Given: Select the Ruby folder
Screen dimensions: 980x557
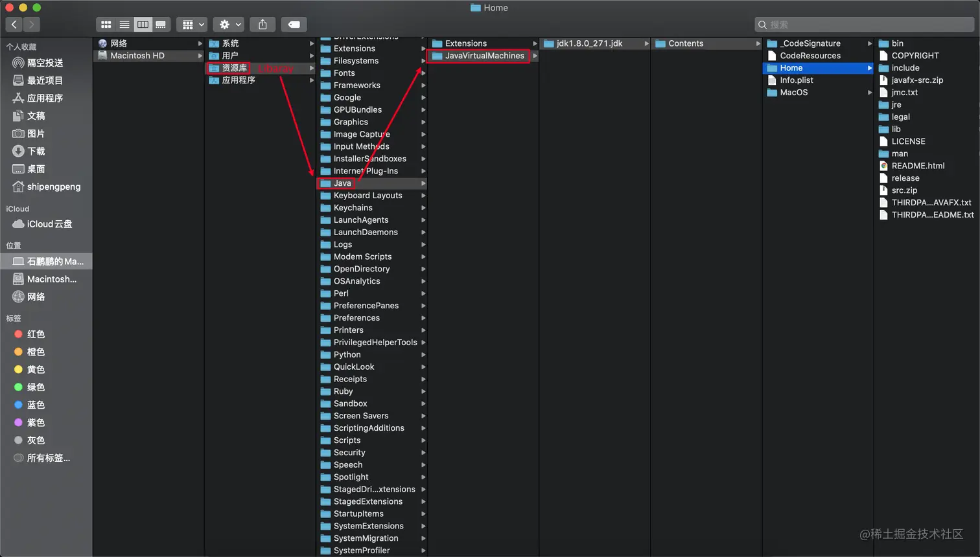Looking at the screenshot, I should tap(373, 391).
